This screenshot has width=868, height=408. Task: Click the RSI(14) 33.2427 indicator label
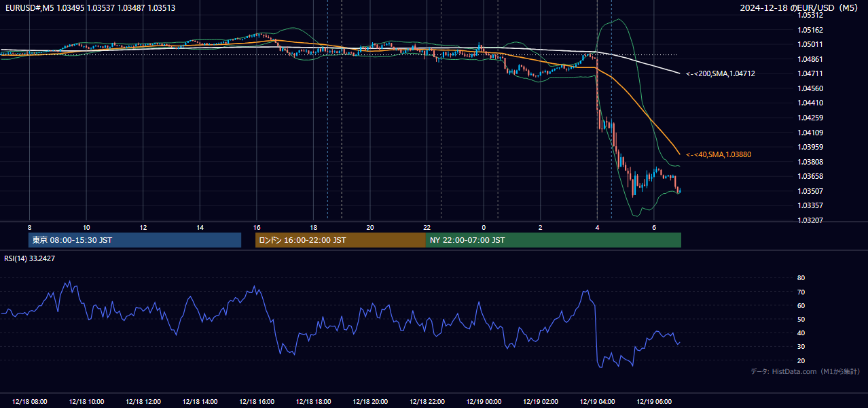click(30, 258)
